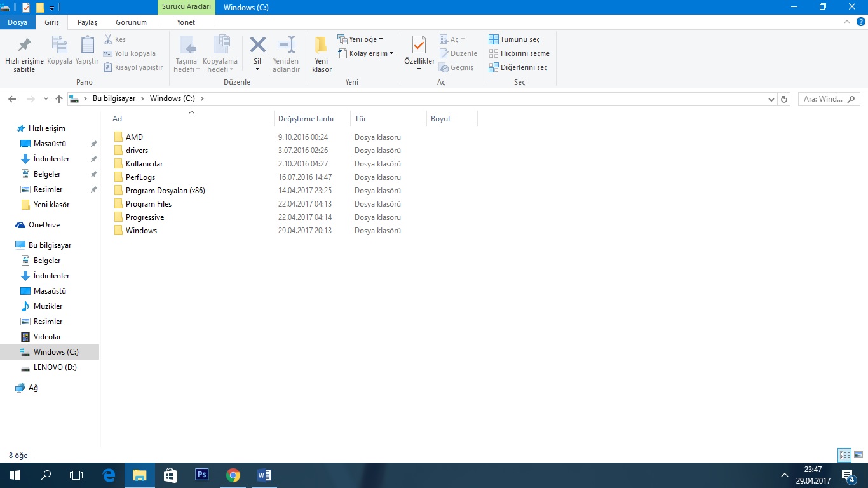
Task: Expand the Yeni öğe dropdown
Action: [360, 39]
